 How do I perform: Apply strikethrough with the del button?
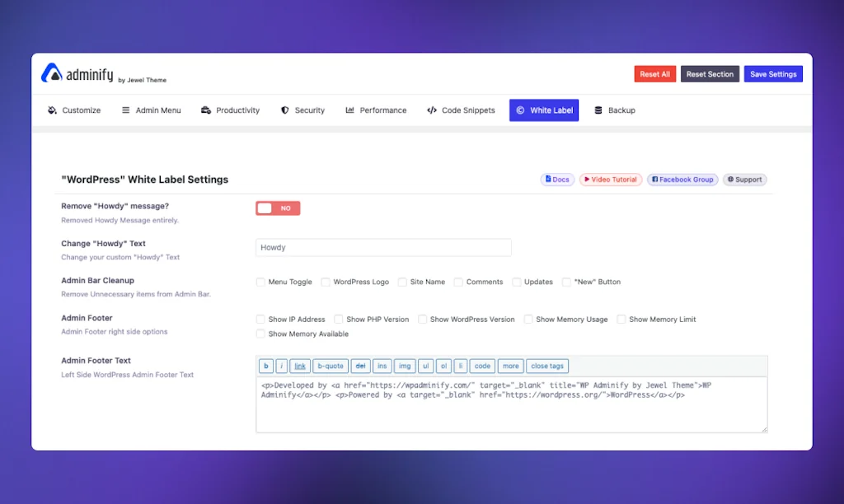pos(360,366)
